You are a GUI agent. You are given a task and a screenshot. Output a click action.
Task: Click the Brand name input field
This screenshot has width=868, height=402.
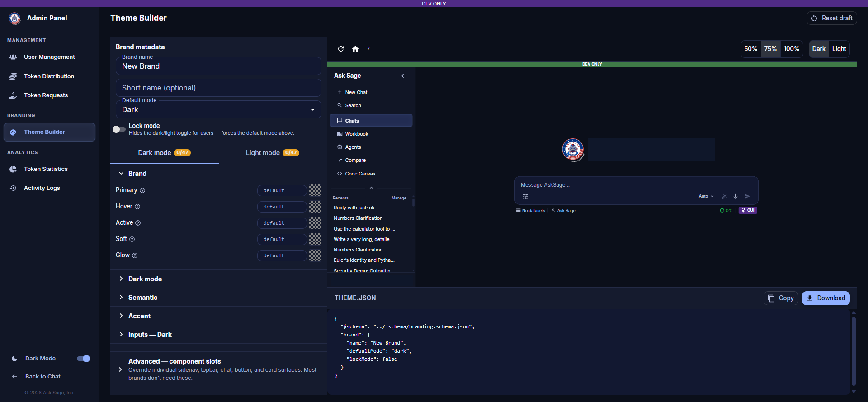coord(218,66)
